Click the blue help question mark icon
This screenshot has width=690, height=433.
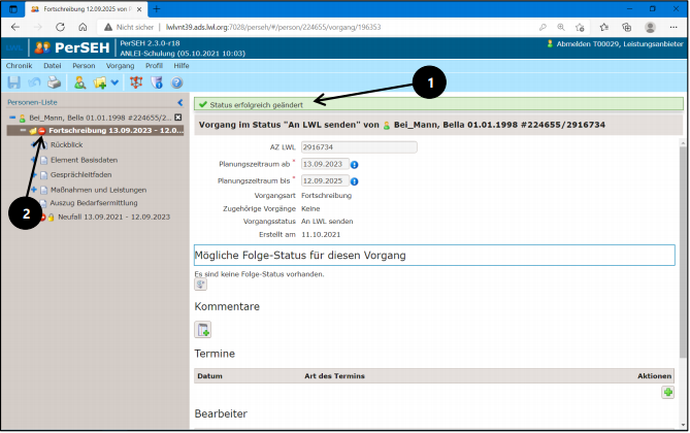click(177, 83)
